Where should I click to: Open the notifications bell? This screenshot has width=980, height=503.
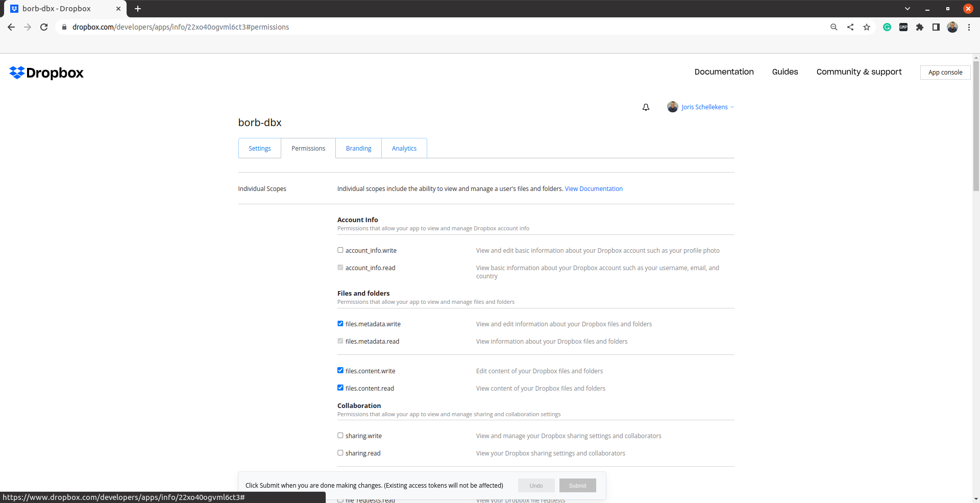(646, 107)
